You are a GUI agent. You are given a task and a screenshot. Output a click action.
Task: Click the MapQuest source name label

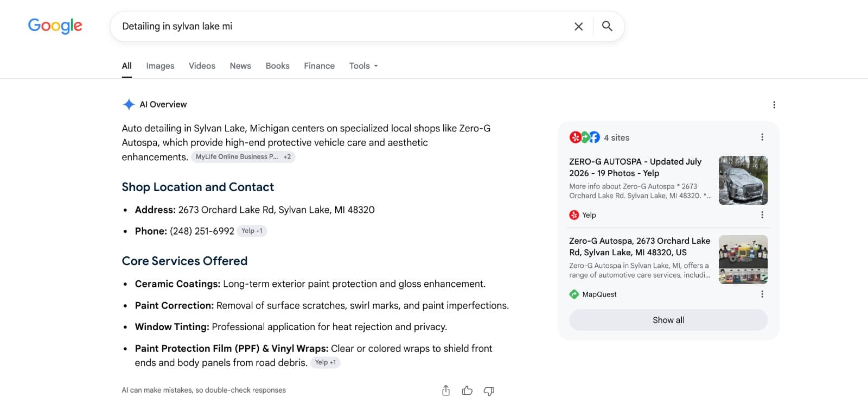click(x=599, y=294)
